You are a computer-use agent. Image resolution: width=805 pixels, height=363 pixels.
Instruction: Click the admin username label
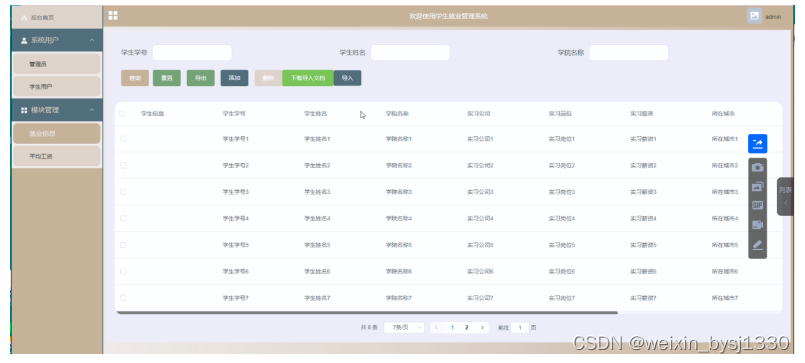coord(773,17)
